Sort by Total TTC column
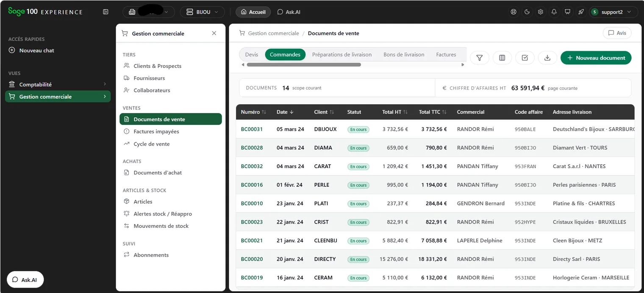The height and width of the screenshot is (293, 644). click(x=433, y=112)
